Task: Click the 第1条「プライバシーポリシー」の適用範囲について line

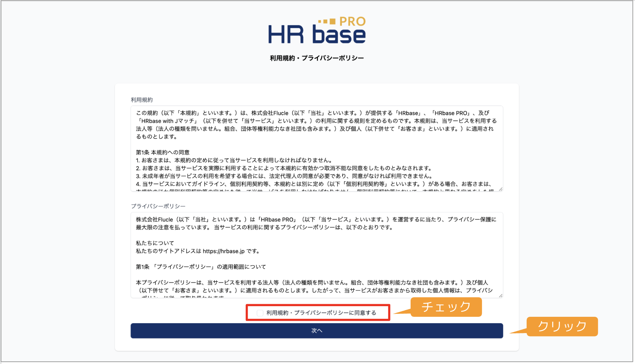Action: (x=201, y=267)
